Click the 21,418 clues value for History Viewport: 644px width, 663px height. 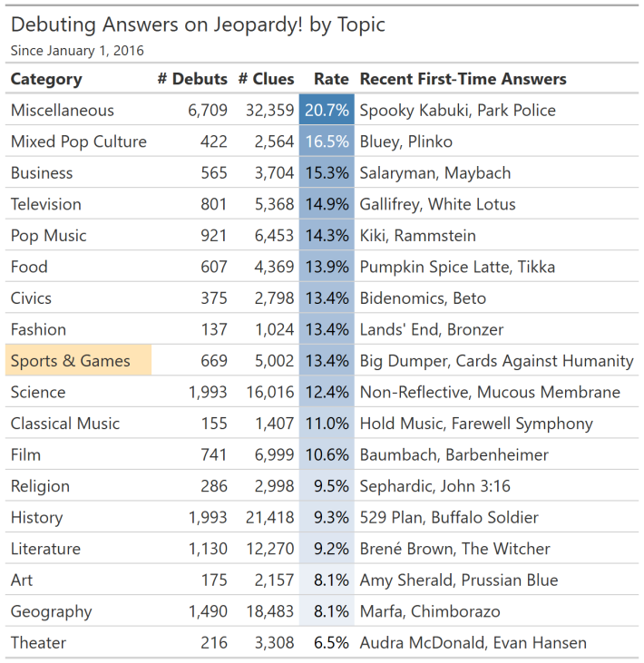269,518
